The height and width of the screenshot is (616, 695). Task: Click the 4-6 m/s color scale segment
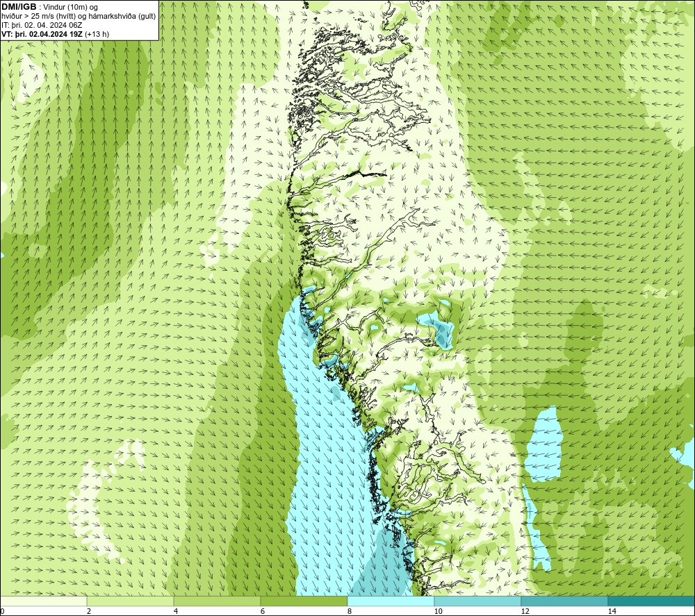click(x=217, y=601)
